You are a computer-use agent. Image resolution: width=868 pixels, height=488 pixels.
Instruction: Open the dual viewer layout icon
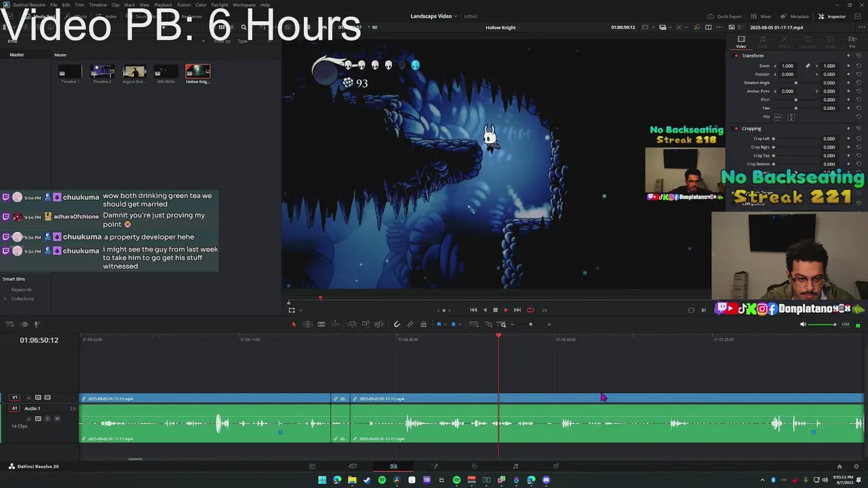[708, 27]
